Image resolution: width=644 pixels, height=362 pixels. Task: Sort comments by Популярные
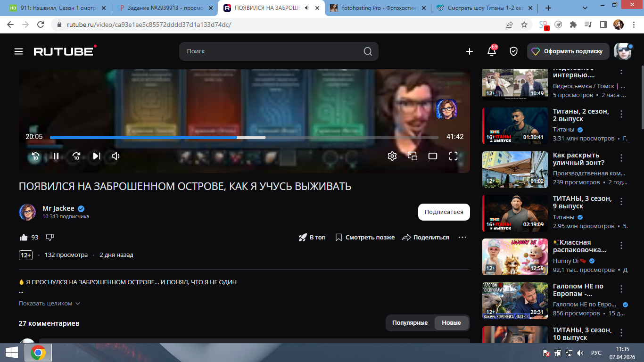410,323
